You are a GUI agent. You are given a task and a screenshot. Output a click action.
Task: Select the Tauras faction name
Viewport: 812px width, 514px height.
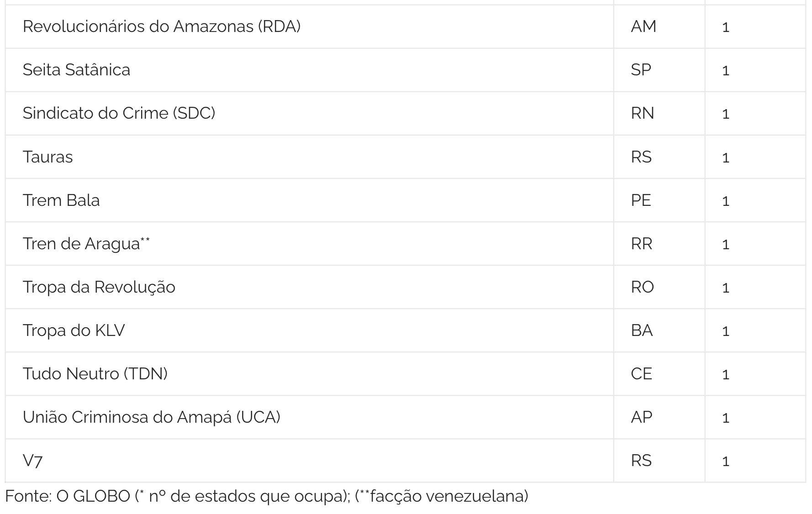47,157
